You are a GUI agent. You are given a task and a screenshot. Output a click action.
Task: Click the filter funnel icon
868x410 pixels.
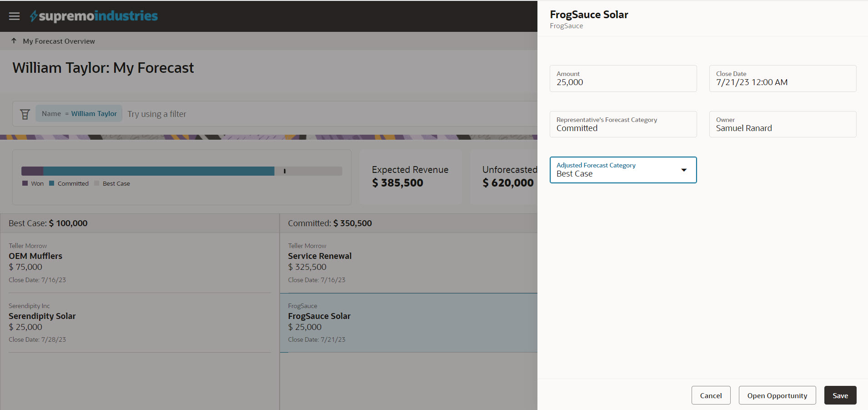pos(25,114)
